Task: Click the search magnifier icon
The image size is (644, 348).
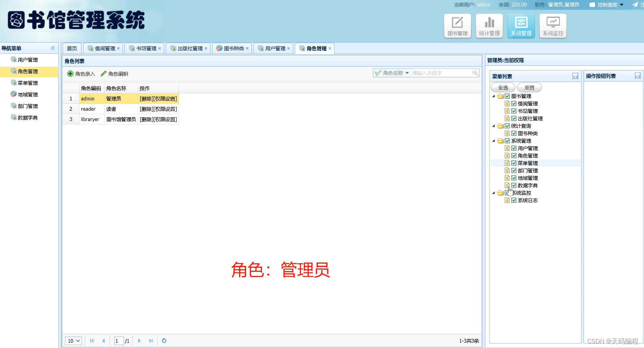Action: click(x=475, y=73)
